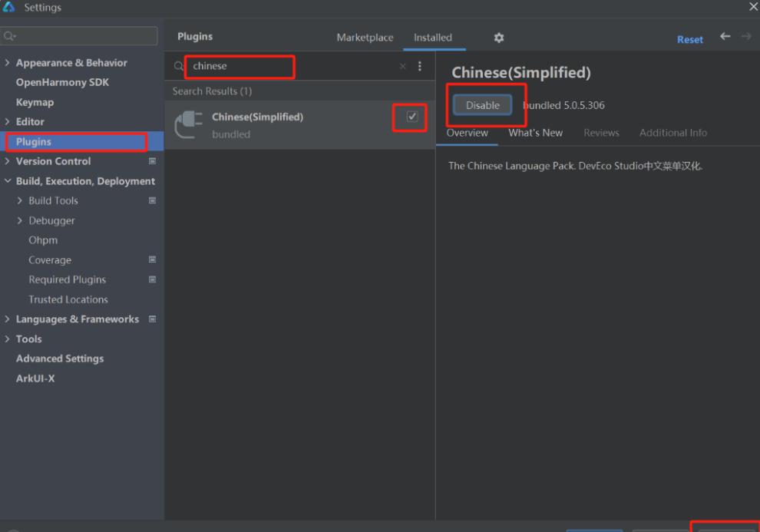Select ArkUI-X in the sidebar
Image resolution: width=760 pixels, height=532 pixels.
click(x=35, y=378)
